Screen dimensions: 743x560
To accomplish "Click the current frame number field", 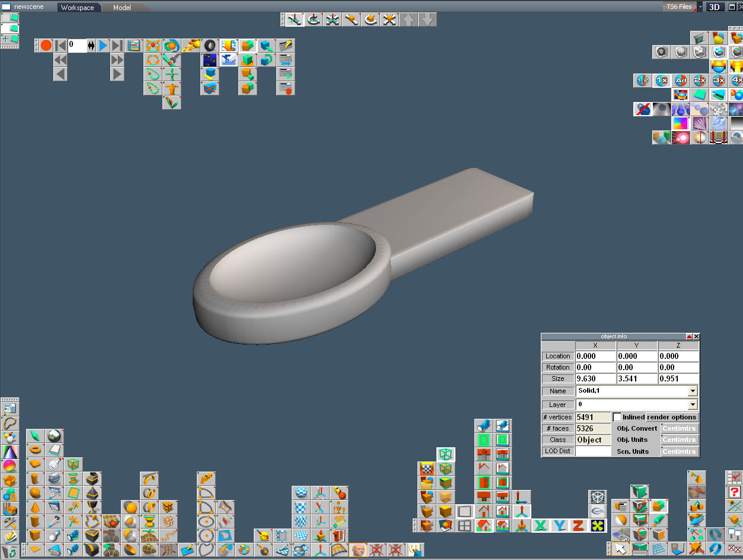I will (x=77, y=46).
